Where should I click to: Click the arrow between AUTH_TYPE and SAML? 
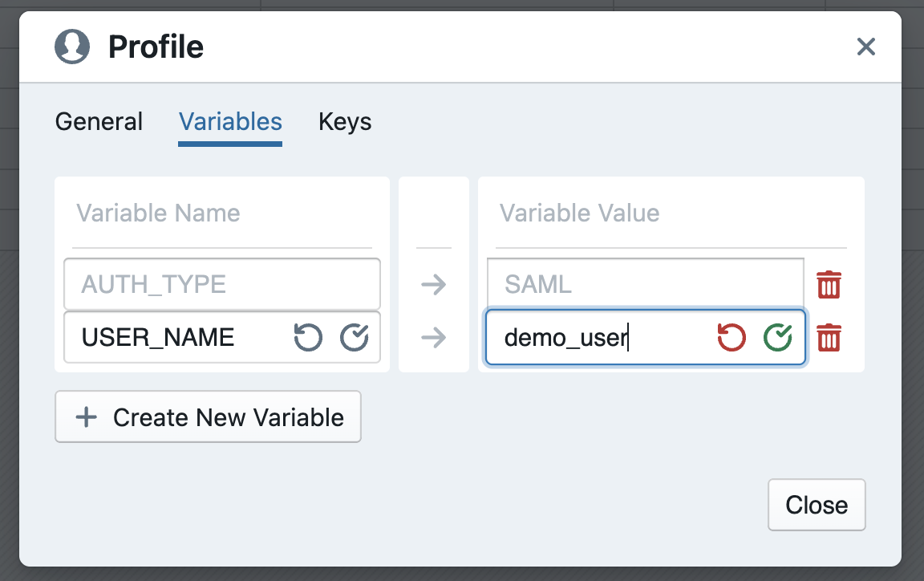pos(433,285)
